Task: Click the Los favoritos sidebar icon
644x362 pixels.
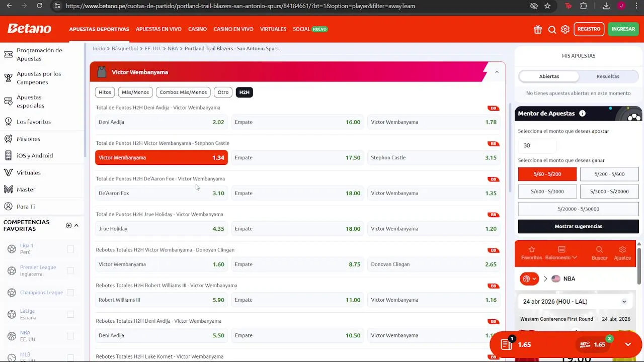Action: [x=8, y=122]
